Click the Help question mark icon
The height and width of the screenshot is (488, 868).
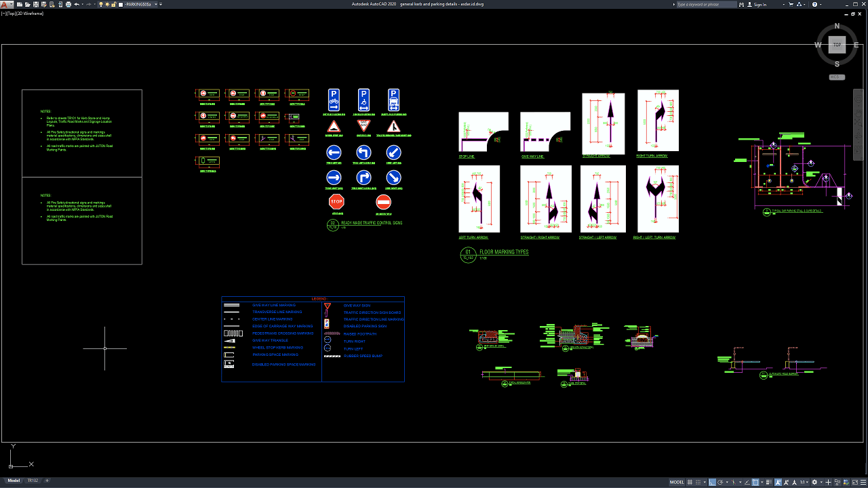814,4
